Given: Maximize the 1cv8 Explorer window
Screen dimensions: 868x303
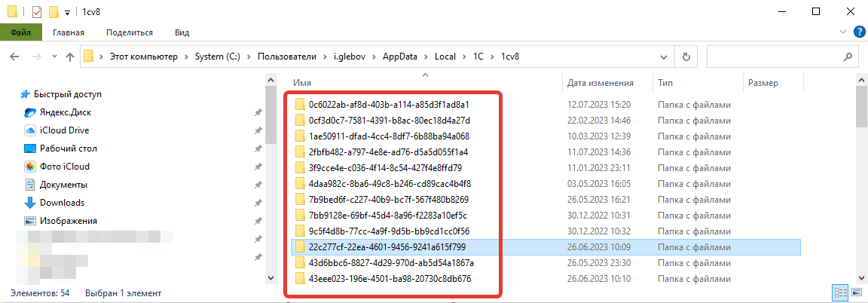Looking at the screenshot, I should (816, 11).
